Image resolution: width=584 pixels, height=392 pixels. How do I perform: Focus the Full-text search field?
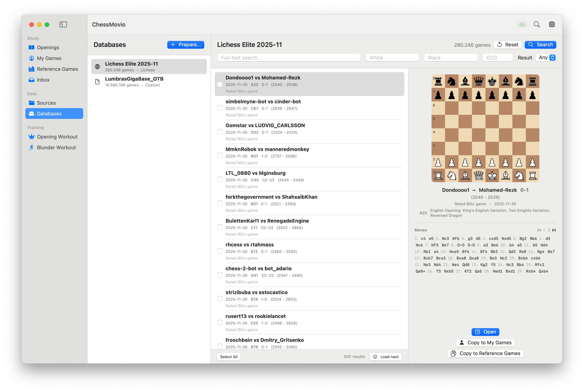(x=289, y=58)
